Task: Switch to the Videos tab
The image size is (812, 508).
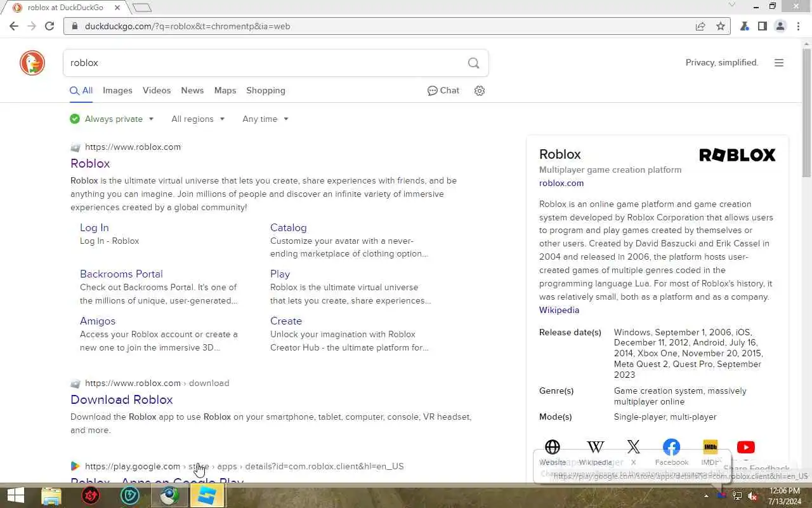Action: [157, 91]
